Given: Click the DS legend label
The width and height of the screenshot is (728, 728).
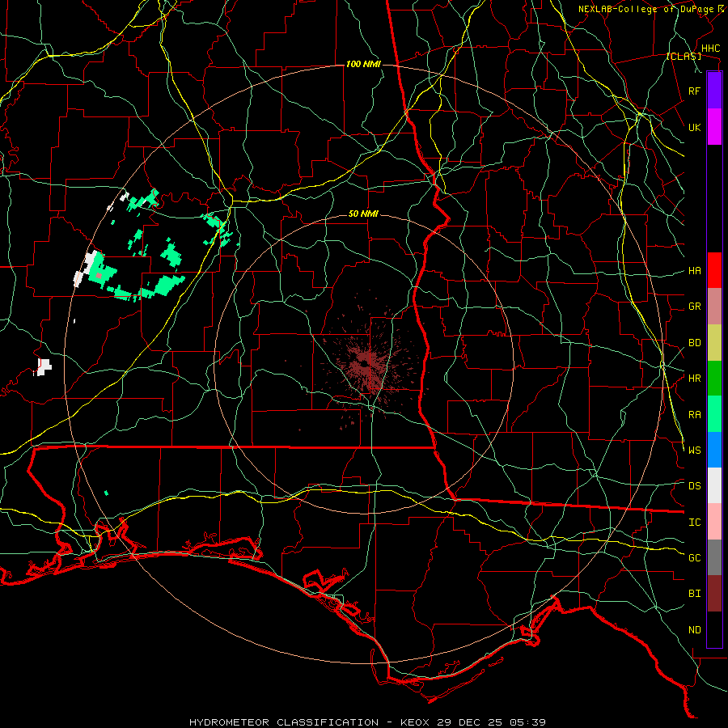Looking at the screenshot, I should (694, 486).
